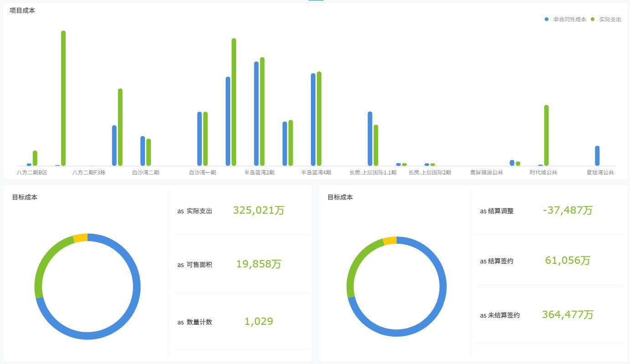Screen dimensions: 630x364
Task: Select the 白沙湾一期 axis label
Action: [x=202, y=173]
